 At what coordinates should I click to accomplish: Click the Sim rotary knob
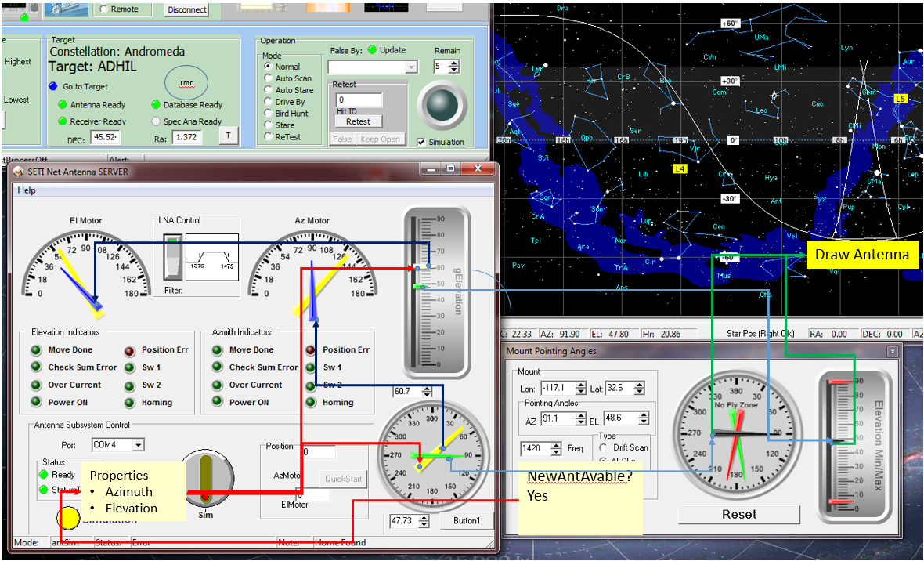pyautogui.click(x=206, y=479)
